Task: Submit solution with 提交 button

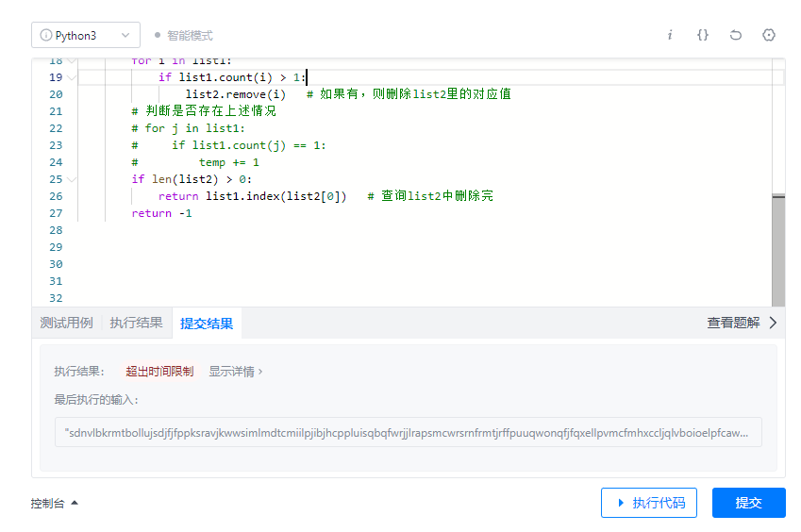Action: click(x=749, y=503)
